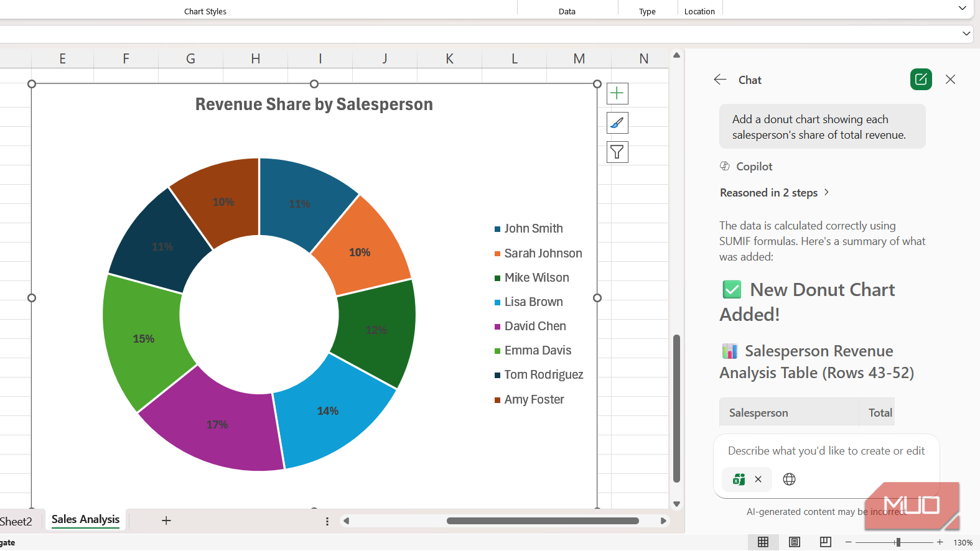
Task: Open the Chart Styles paintbrush button
Action: tap(617, 123)
